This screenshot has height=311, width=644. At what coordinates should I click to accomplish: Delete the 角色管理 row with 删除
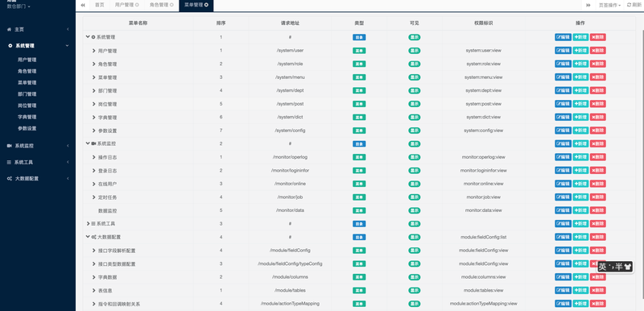tap(597, 64)
